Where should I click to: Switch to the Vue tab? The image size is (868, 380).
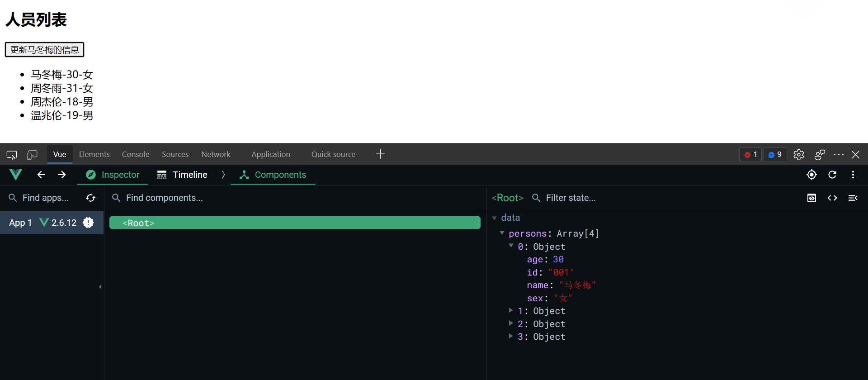click(x=60, y=155)
